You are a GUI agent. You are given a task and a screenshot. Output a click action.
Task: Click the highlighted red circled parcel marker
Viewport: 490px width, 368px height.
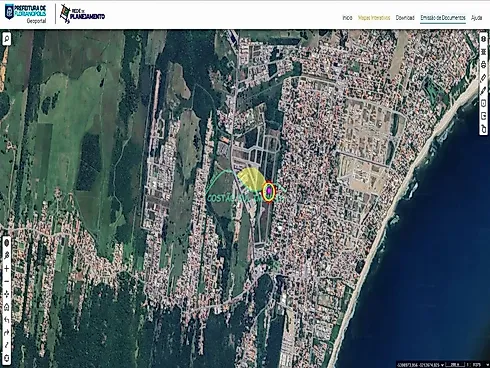click(x=269, y=191)
